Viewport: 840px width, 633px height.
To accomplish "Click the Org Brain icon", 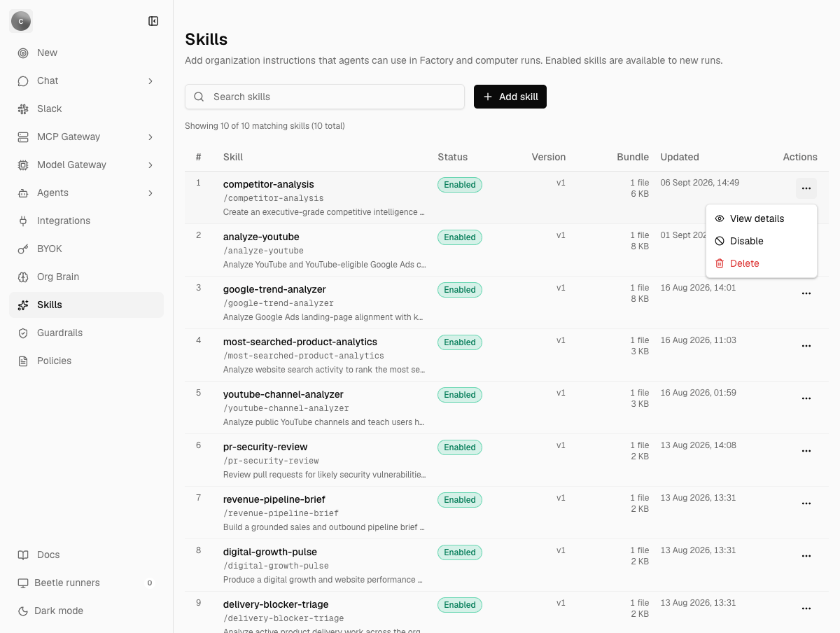I will (23, 277).
